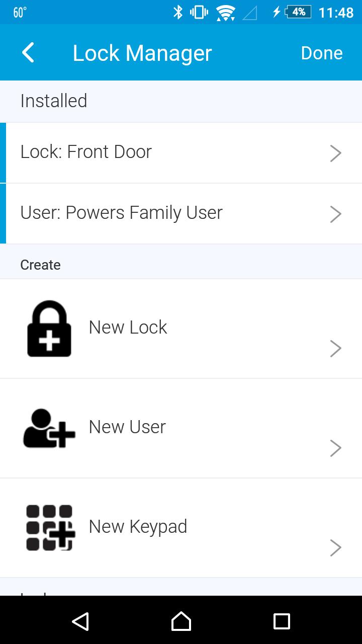This screenshot has height=644, width=362.
Task: Open recent apps with square button
Action: (x=282, y=621)
